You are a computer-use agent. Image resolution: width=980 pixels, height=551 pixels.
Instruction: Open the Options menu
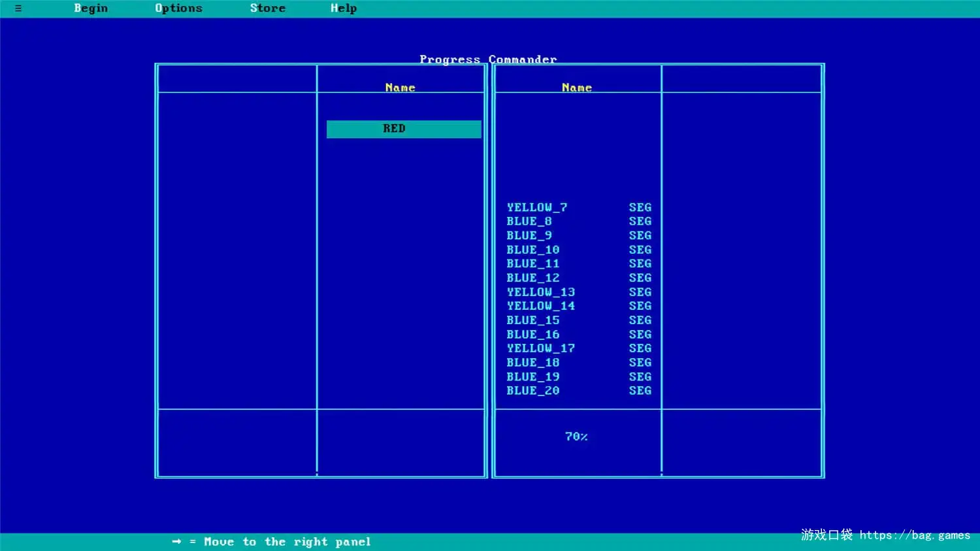click(178, 8)
